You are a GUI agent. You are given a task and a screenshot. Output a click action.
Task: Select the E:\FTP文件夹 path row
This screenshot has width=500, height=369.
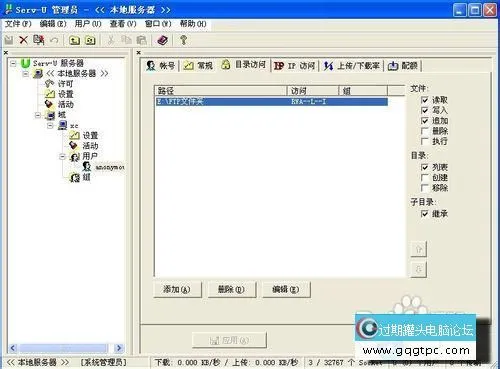tap(272, 101)
